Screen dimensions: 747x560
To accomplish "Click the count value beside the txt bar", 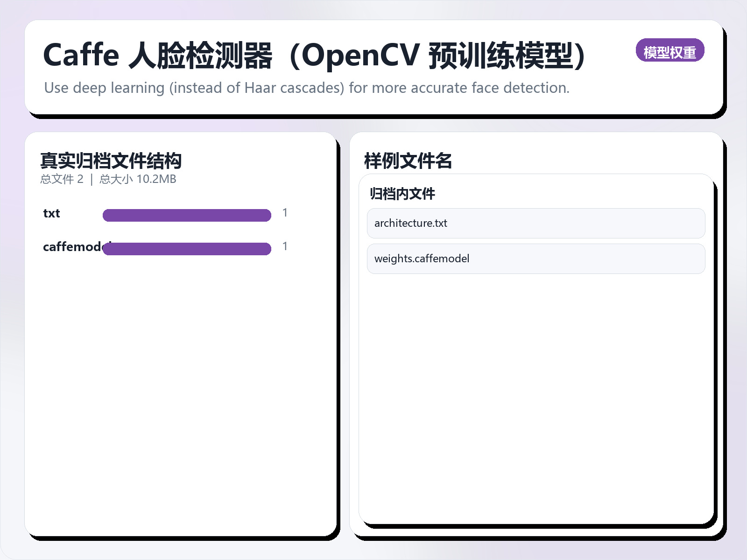I will [x=285, y=212].
